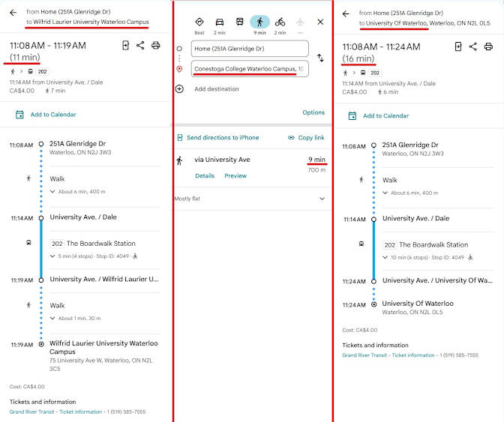504x422 pixels.
Task: Select Flights travel mode
Action: (x=300, y=25)
